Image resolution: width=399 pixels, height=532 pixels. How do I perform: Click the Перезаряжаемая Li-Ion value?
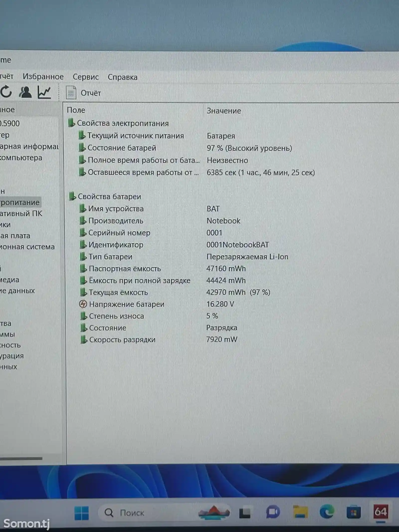pos(247,257)
